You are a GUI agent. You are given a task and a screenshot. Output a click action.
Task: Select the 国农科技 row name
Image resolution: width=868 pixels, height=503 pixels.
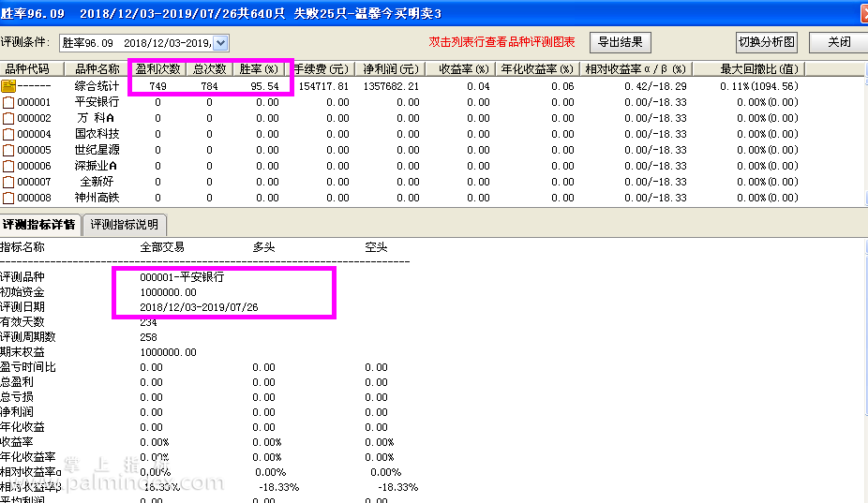97,135
